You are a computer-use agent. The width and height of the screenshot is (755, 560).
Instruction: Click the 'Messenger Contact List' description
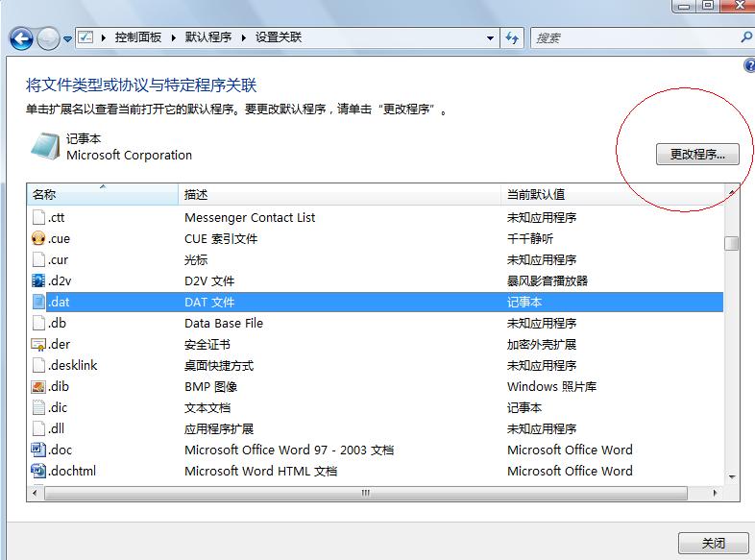pos(250,218)
